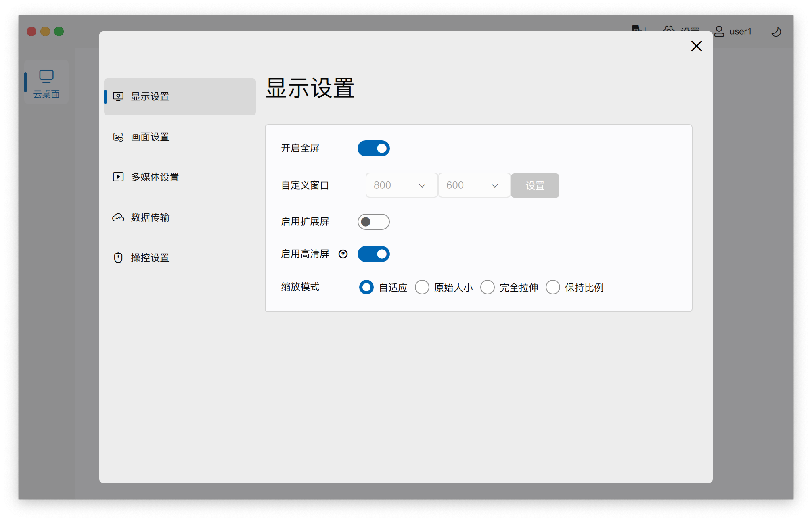Viewport: 812px width, 521px height.
Task: Turn off the 启用高清屏 switch
Action: coord(374,254)
